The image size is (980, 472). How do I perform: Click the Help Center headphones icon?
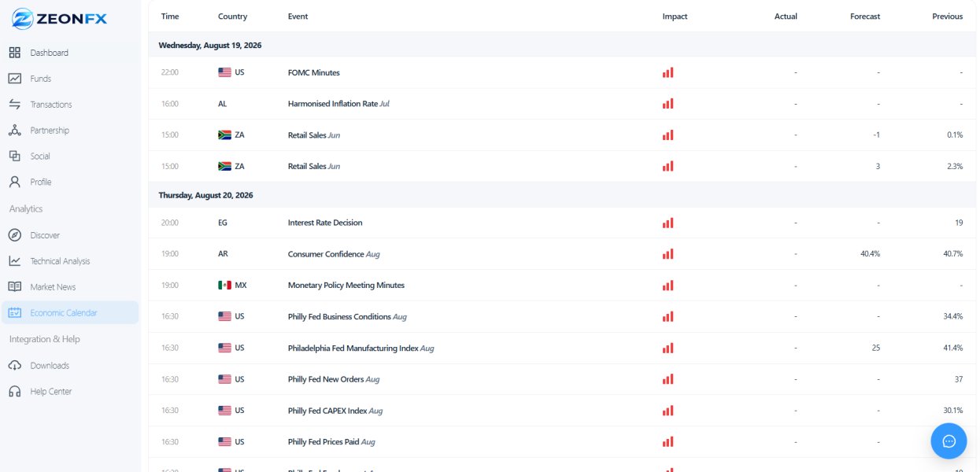coord(14,392)
